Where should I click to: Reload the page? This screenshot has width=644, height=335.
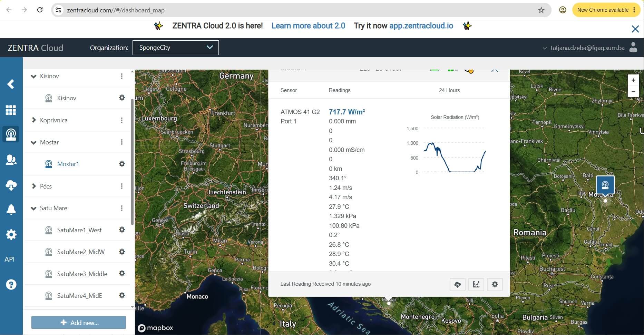(x=40, y=10)
